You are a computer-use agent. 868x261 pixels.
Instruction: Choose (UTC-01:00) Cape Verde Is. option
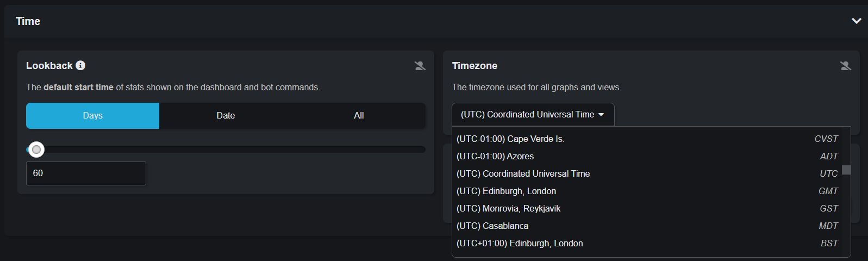[647, 139]
